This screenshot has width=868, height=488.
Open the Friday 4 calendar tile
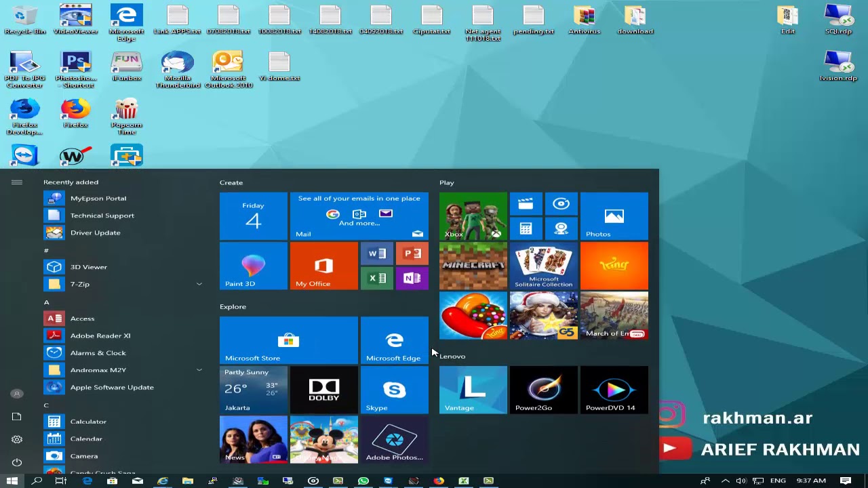pos(253,216)
